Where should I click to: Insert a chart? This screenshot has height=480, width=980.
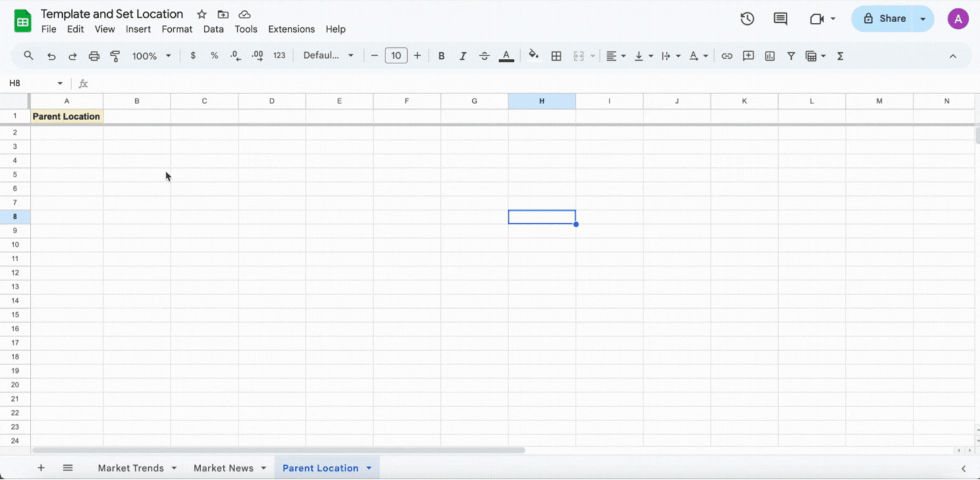pos(770,56)
